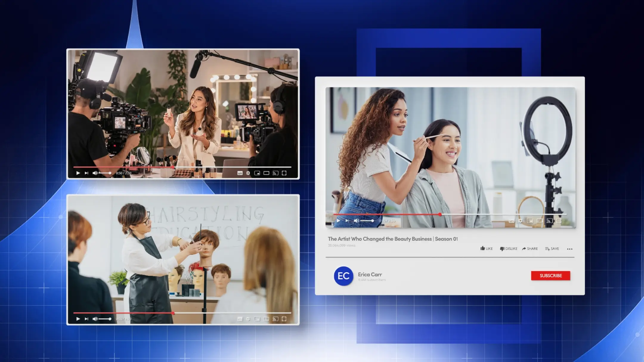Click the 35,064,099 views count

pos(342,246)
